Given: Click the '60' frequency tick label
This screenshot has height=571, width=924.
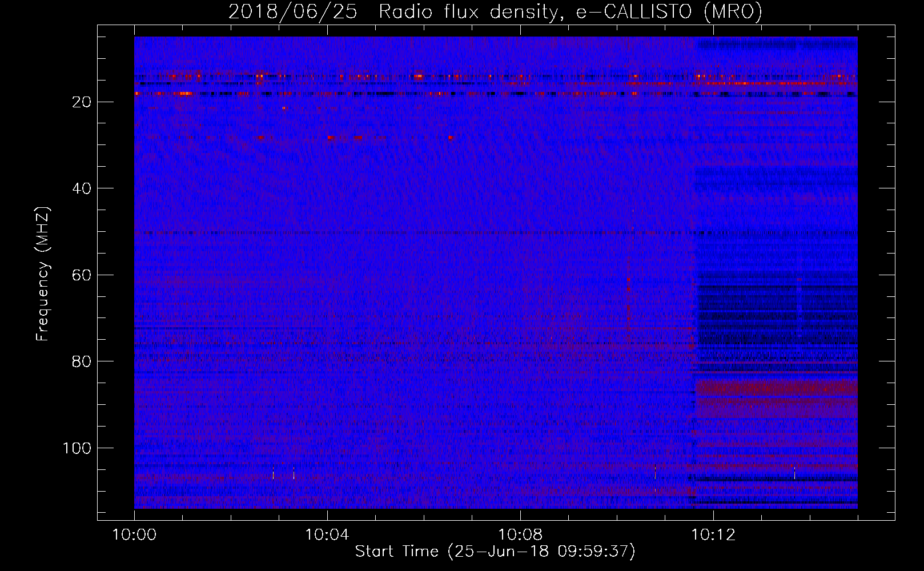Looking at the screenshot, I should 82,275.
